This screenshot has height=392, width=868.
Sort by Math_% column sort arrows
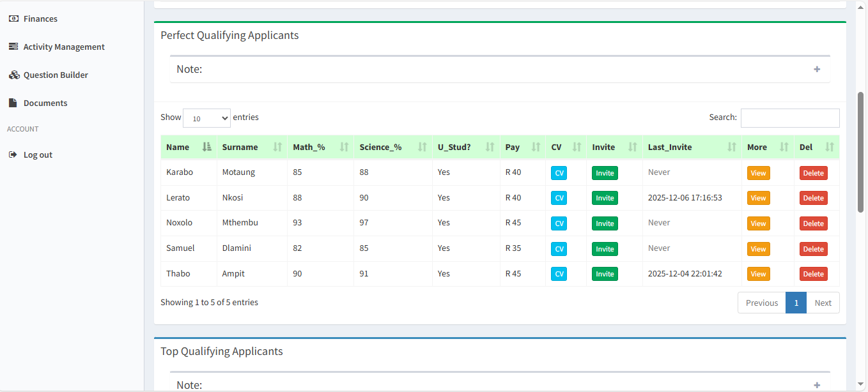(x=344, y=147)
